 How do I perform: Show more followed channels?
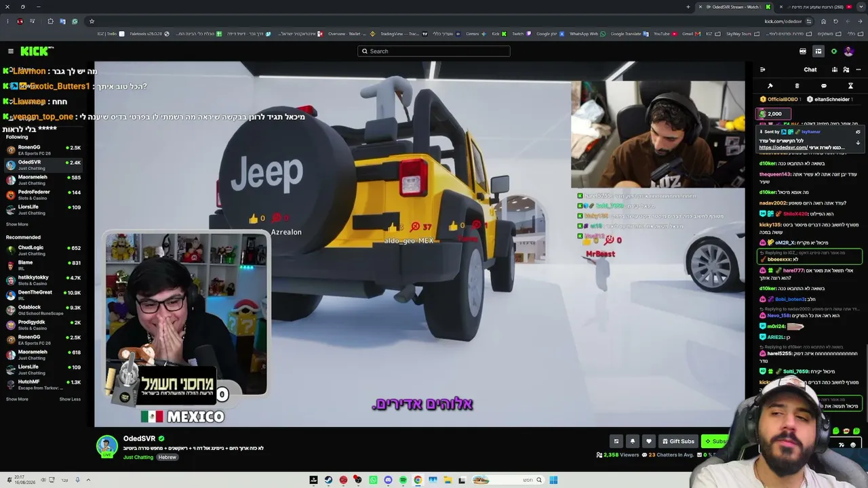click(x=17, y=224)
